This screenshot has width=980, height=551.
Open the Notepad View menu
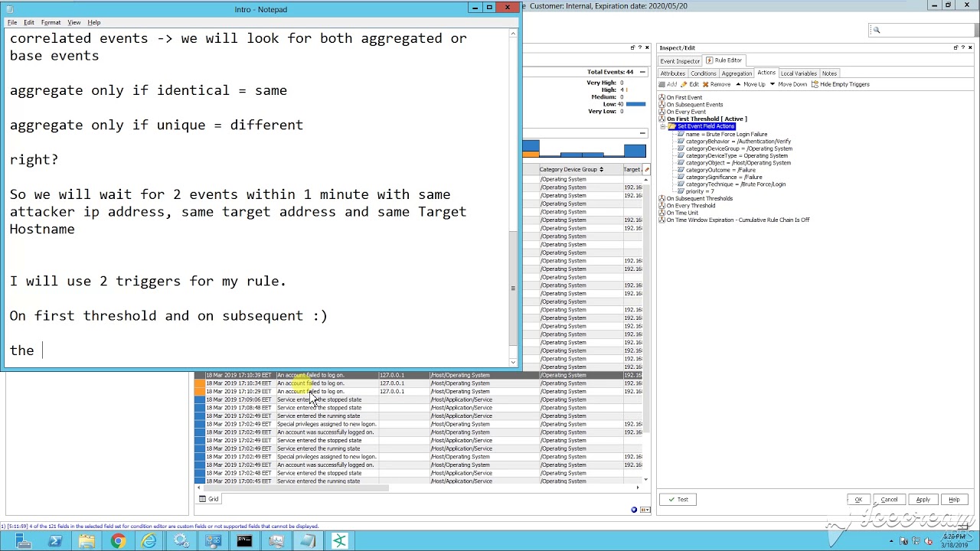click(73, 22)
